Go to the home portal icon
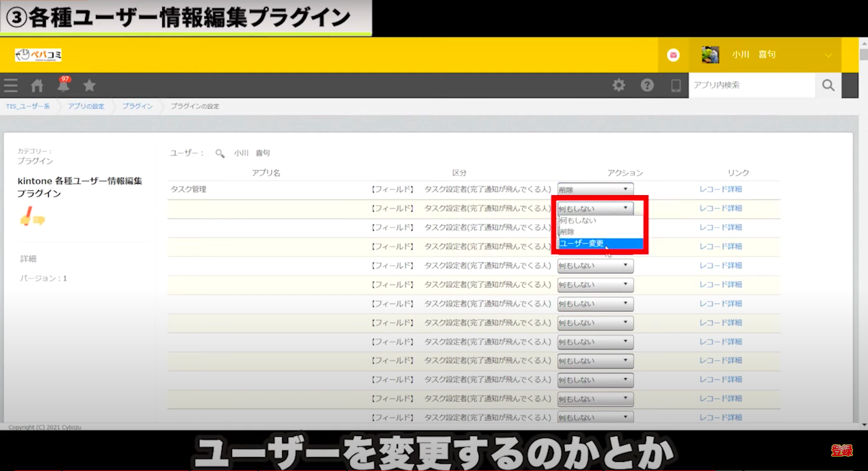Viewport: 868px width, 471px height. tap(37, 86)
